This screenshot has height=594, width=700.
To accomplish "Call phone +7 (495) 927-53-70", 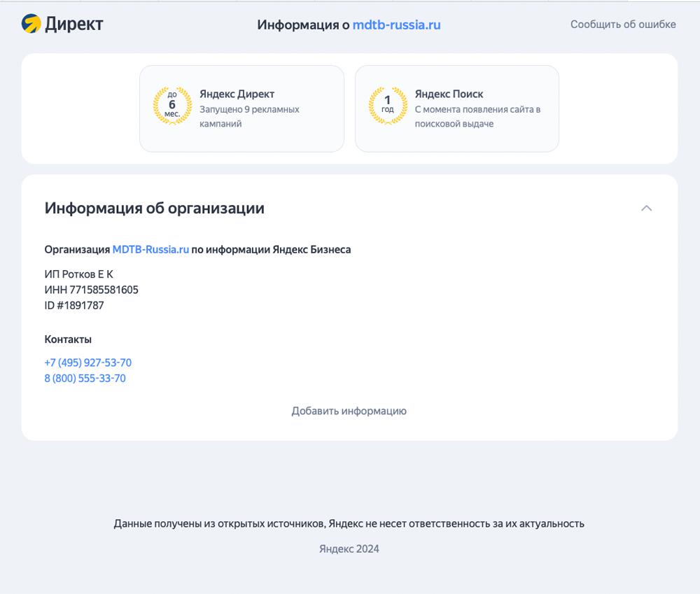I will point(88,362).
